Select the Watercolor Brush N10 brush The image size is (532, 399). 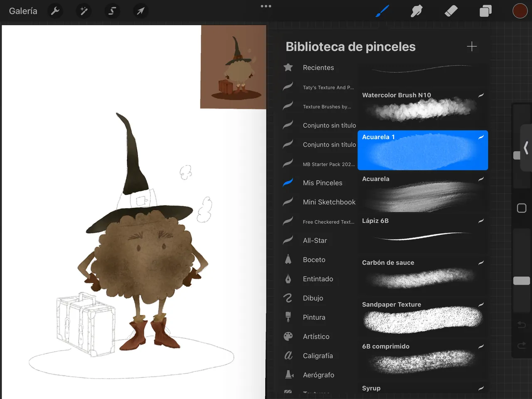point(423,108)
